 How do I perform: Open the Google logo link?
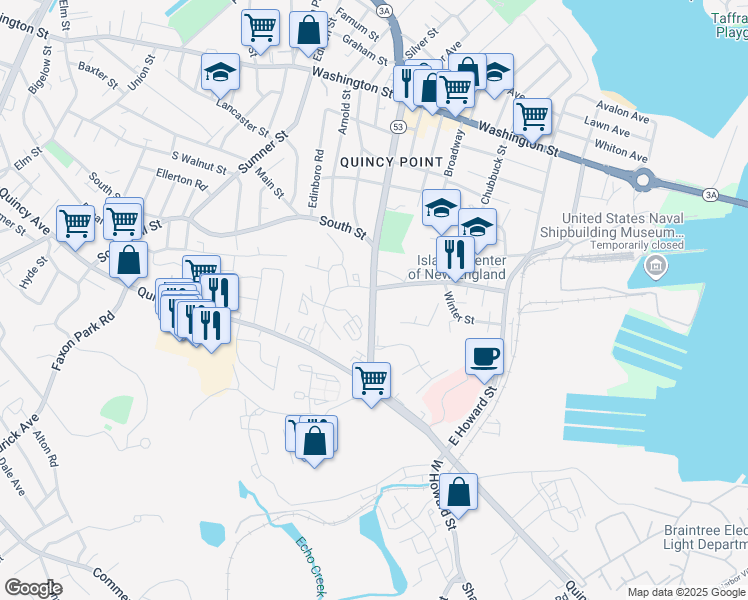pyautogui.click(x=33, y=588)
